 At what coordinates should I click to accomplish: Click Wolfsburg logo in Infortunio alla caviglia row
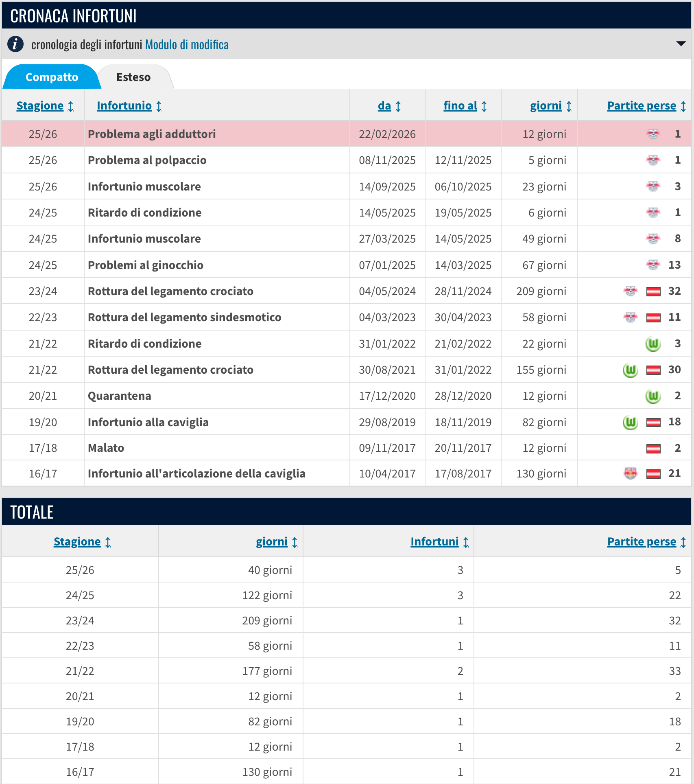coord(630,422)
